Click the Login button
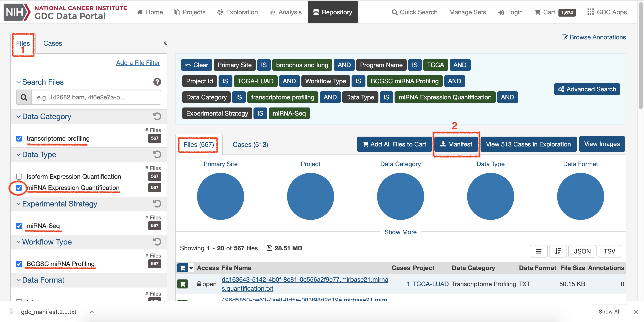The image size is (644, 322). click(x=510, y=12)
